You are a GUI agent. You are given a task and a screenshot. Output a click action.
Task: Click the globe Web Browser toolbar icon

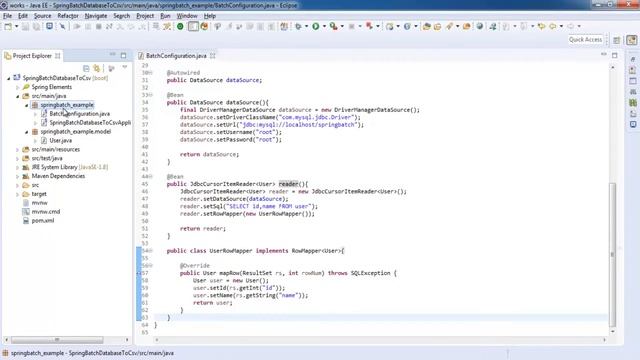(480, 27)
